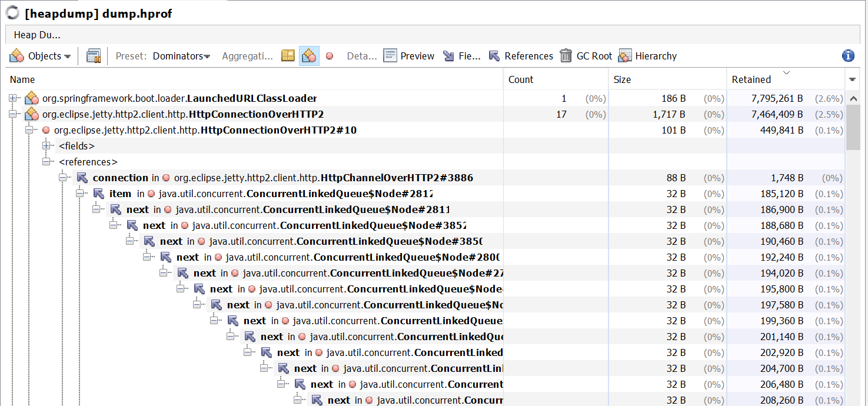This screenshot has width=868, height=406.
Task: Toggle the GC Root details button
Action: click(x=586, y=56)
